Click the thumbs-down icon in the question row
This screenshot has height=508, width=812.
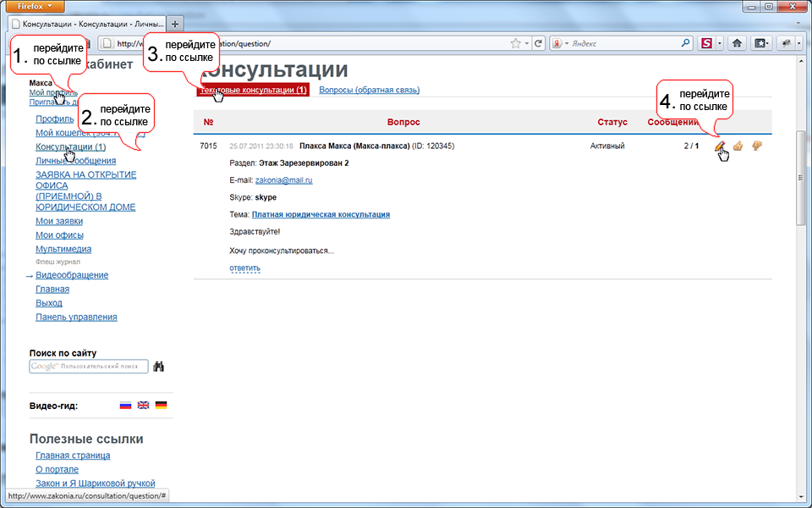756,146
